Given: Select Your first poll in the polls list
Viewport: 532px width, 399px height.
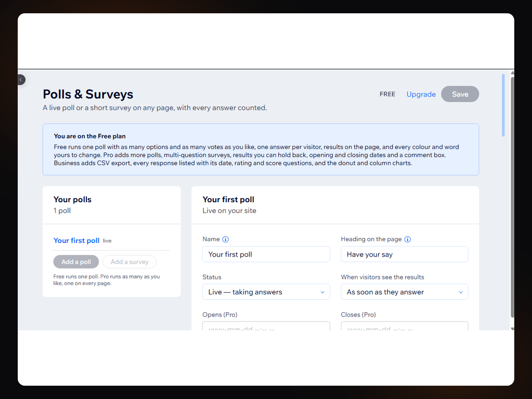Looking at the screenshot, I should pyautogui.click(x=76, y=240).
